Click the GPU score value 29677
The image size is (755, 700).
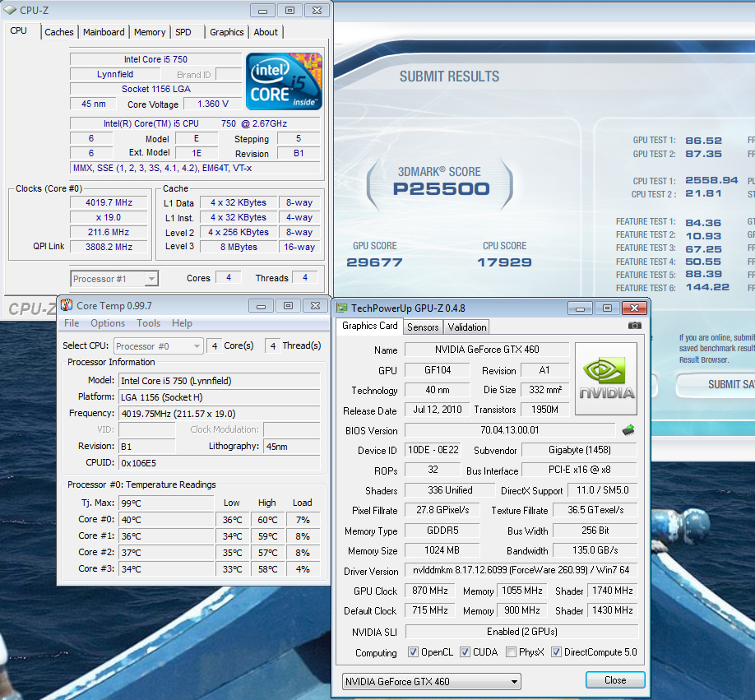pos(374,262)
